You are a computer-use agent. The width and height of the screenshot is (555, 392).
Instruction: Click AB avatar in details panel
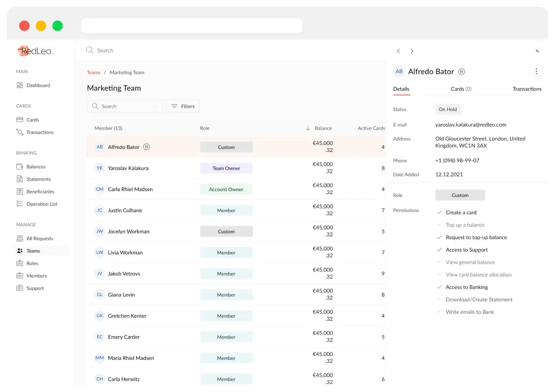[x=399, y=71]
